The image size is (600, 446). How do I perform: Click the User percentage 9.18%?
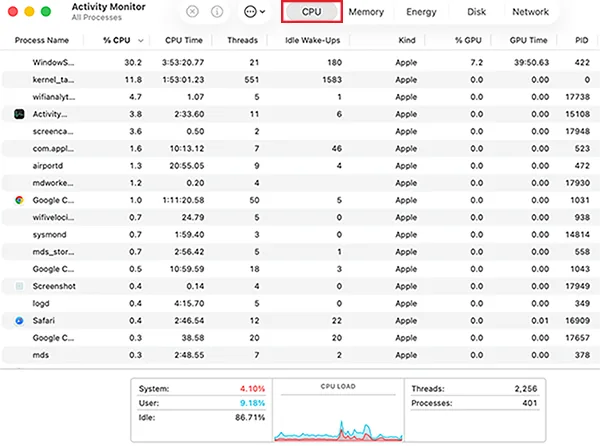(252, 403)
